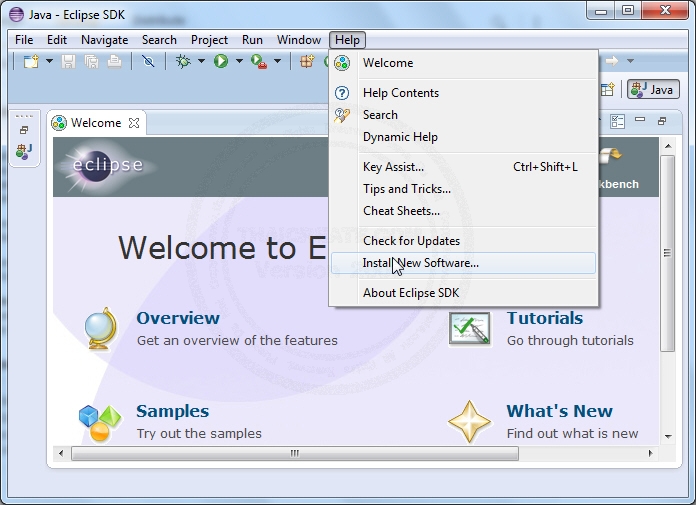The width and height of the screenshot is (696, 505).
Task: Click the New Java Package icon
Action: [x=307, y=61]
